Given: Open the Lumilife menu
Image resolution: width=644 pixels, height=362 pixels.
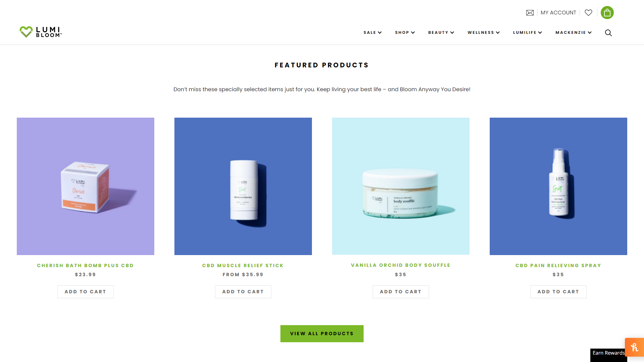Looking at the screenshot, I should click(528, 33).
